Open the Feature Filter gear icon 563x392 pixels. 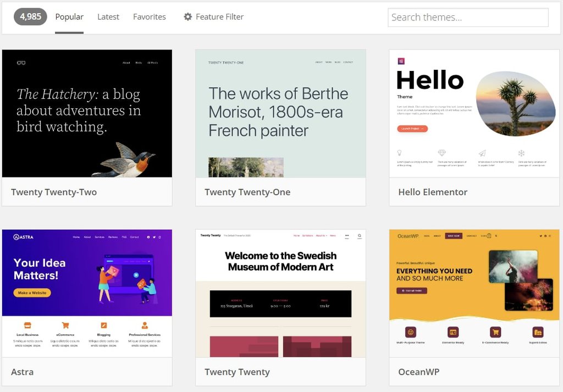pos(187,16)
